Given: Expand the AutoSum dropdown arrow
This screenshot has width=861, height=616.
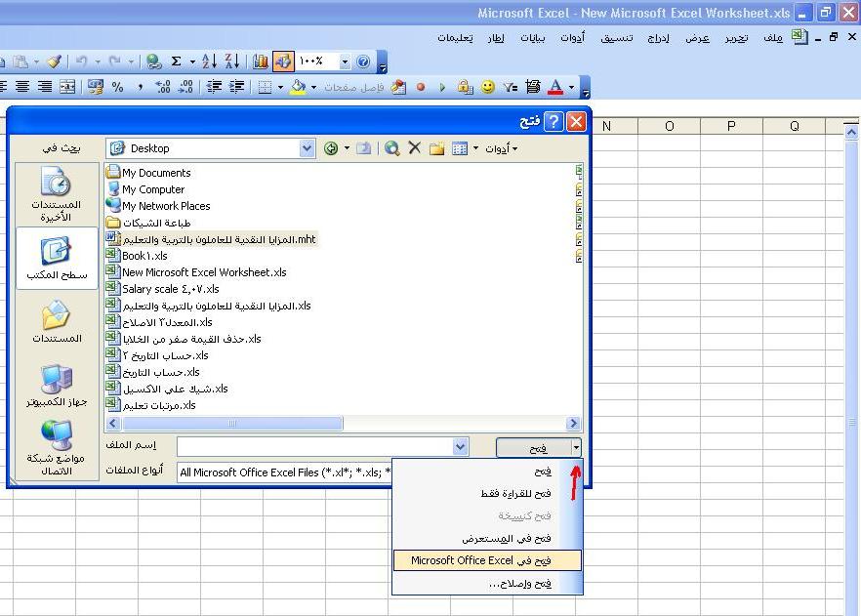Looking at the screenshot, I should [192, 62].
